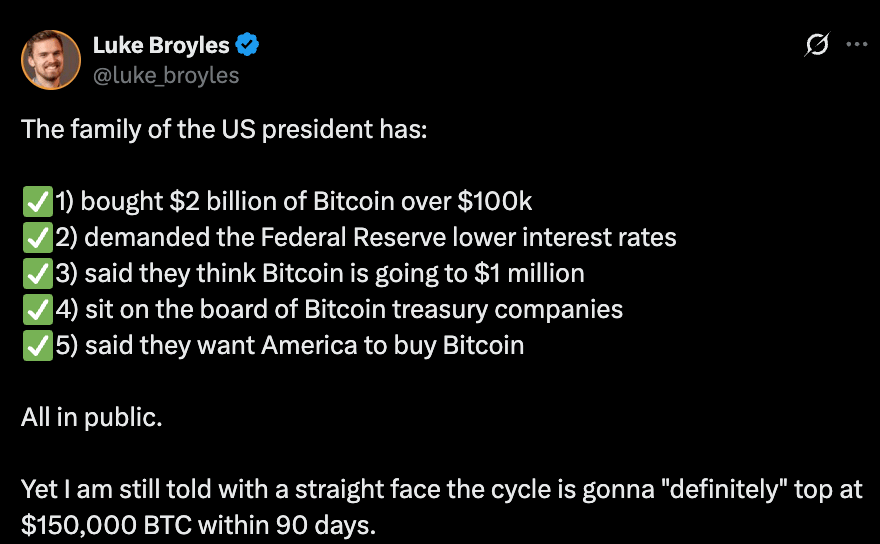Click the blue verified badge
The height and width of the screenshot is (544, 880).
248,45
